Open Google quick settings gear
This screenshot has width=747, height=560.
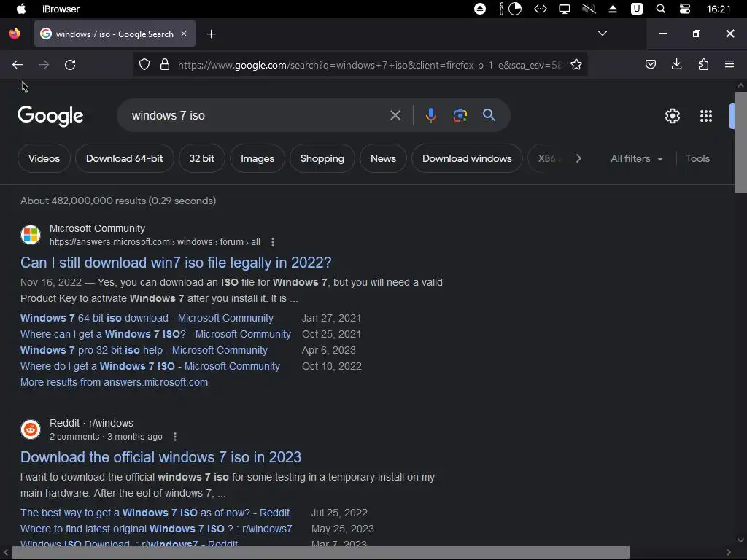672,116
